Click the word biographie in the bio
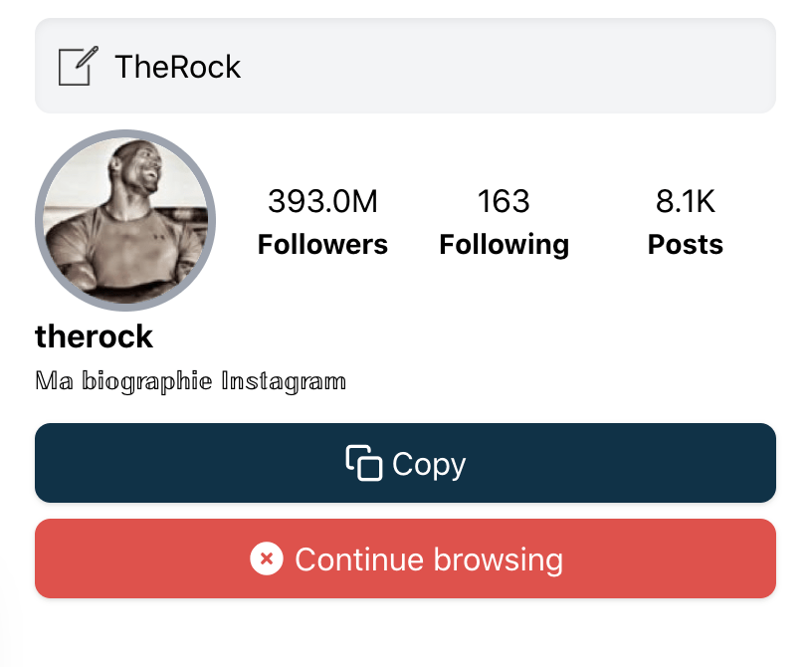Screen dimensions: 812x667 [147, 381]
